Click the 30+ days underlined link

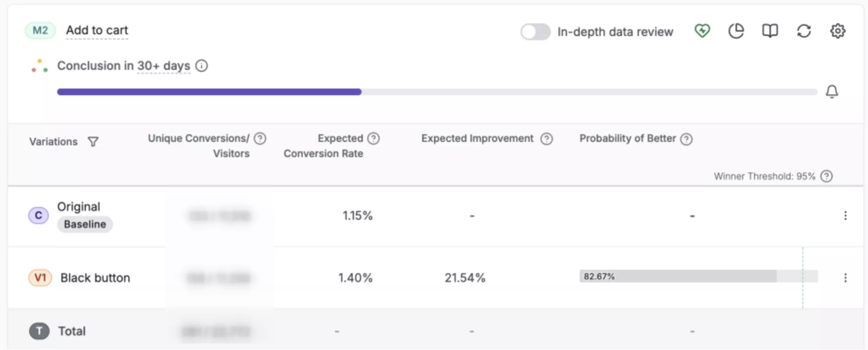(x=164, y=66)
